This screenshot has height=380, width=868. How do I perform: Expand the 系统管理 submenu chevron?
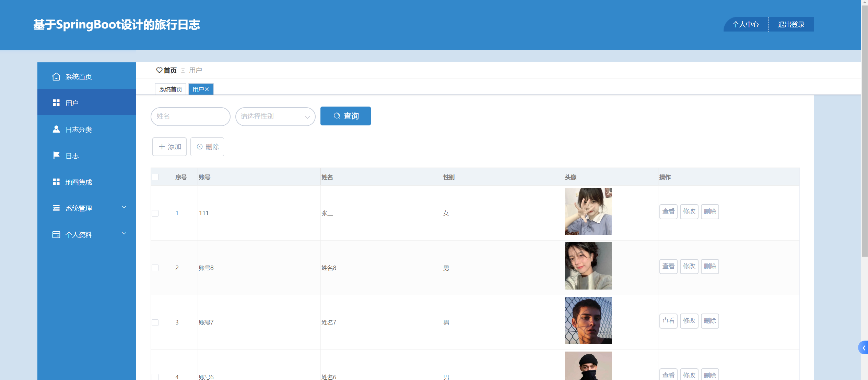tap(124, 207)
